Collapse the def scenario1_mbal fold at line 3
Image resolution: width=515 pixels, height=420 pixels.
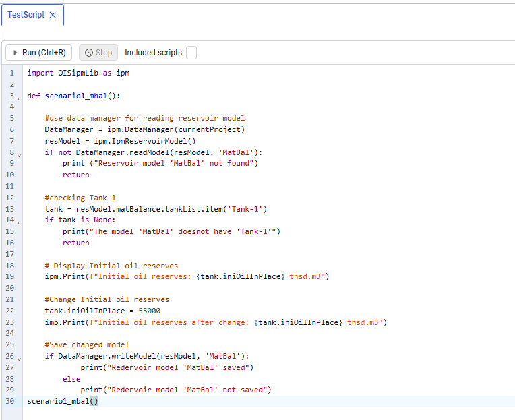(19, 98)
